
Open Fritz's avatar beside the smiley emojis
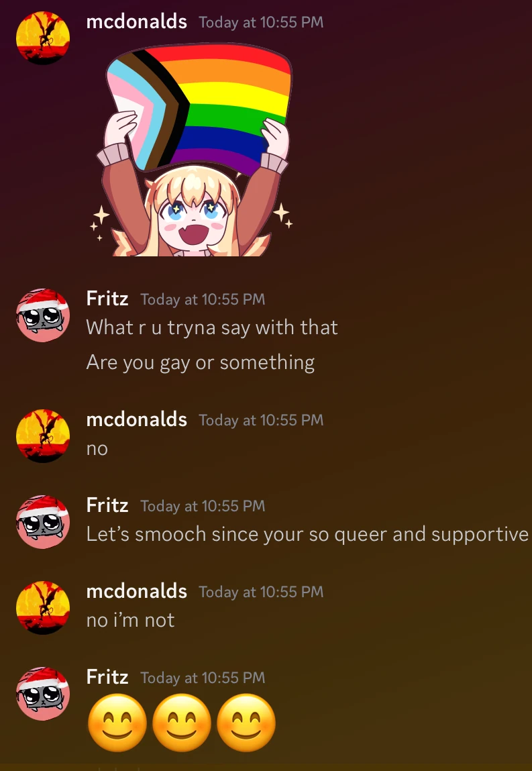pyautogui.click(x=43, y=694)
